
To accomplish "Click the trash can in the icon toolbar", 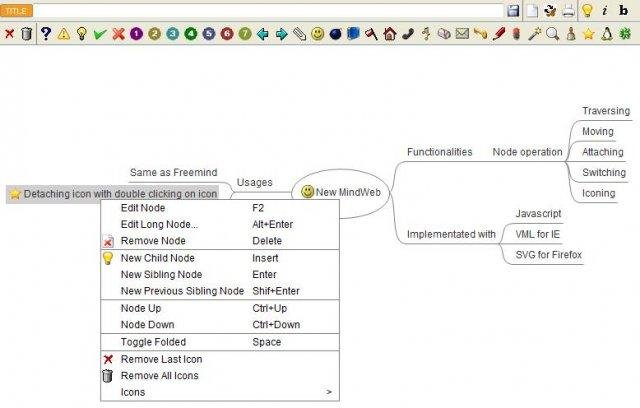I will point(27,33).
